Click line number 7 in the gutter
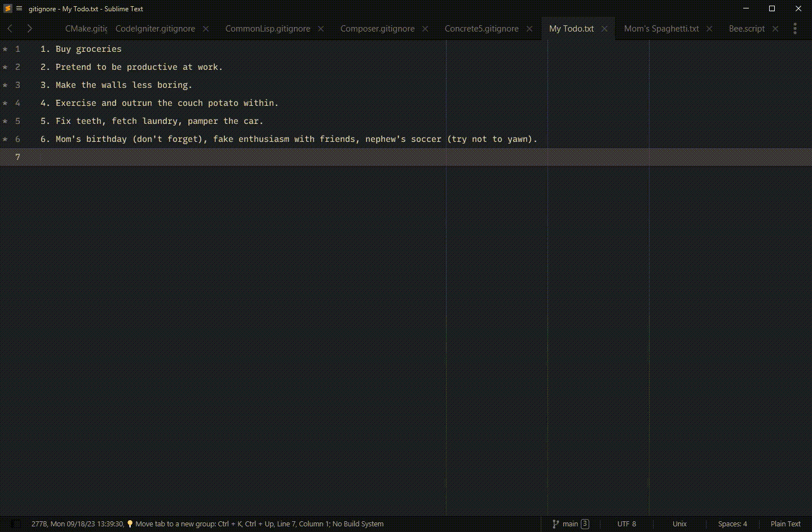This screenshot has height=532, width=812. (17, 157)
